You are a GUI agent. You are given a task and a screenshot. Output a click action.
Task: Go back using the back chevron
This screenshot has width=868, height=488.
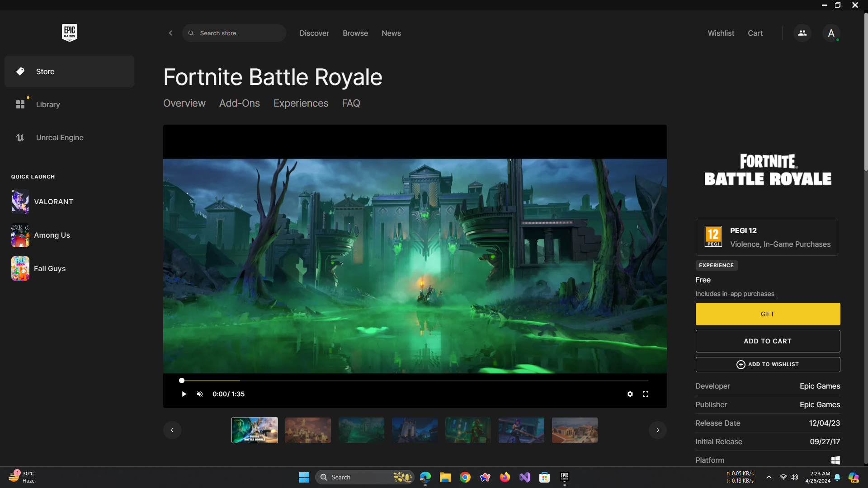click(170, 33)
